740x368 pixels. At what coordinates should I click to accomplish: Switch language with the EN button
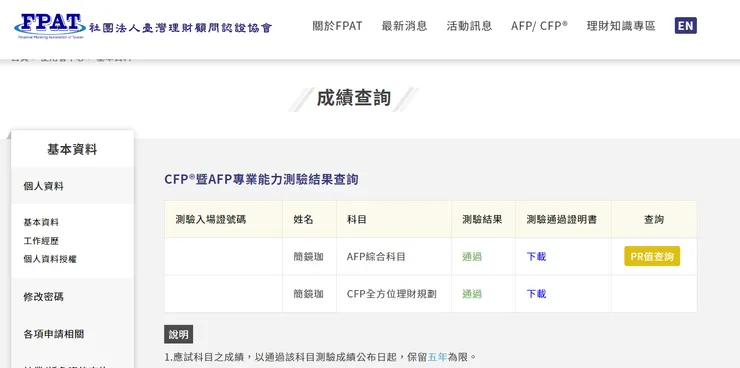pos(686,26)
